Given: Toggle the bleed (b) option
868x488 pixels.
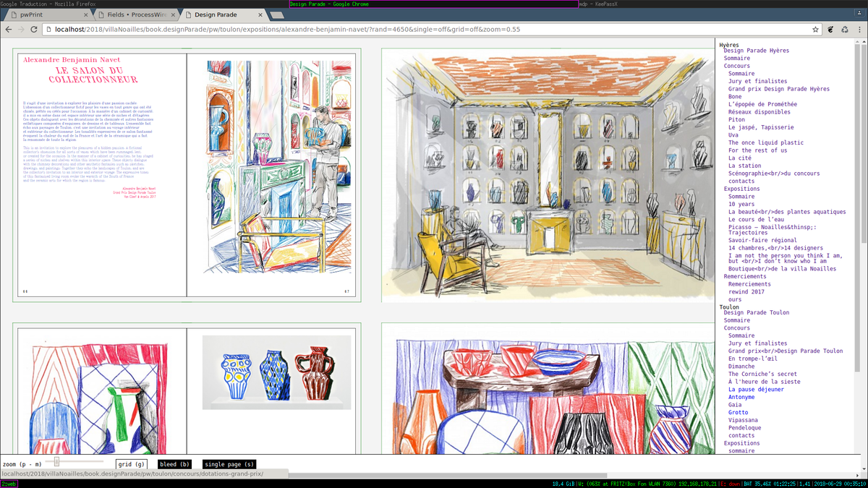Looking at the screenshot, I should tap(174, 464).
